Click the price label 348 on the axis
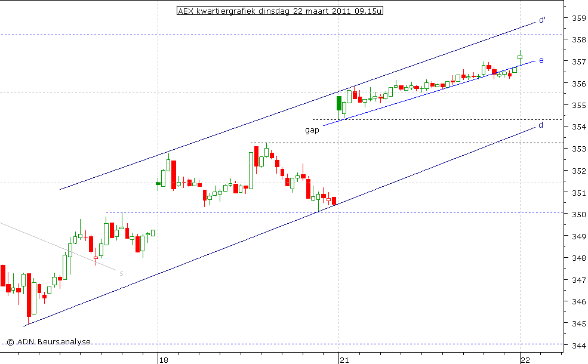Screen dimensions: 588x364 pyautogui.click(x=578, y=258)
